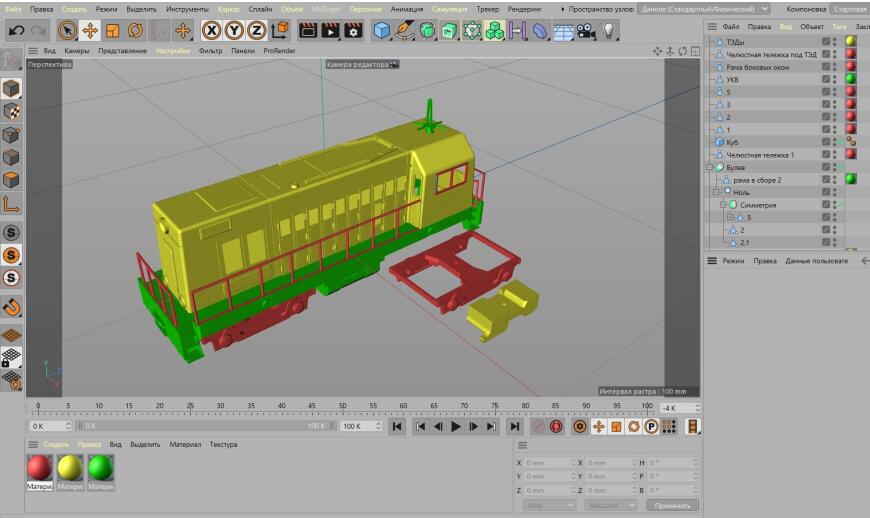The width and height of the screenshot is (870, 518).
Task: Open the Пространство узлов dropdown
Action: (x=702, y=9)
